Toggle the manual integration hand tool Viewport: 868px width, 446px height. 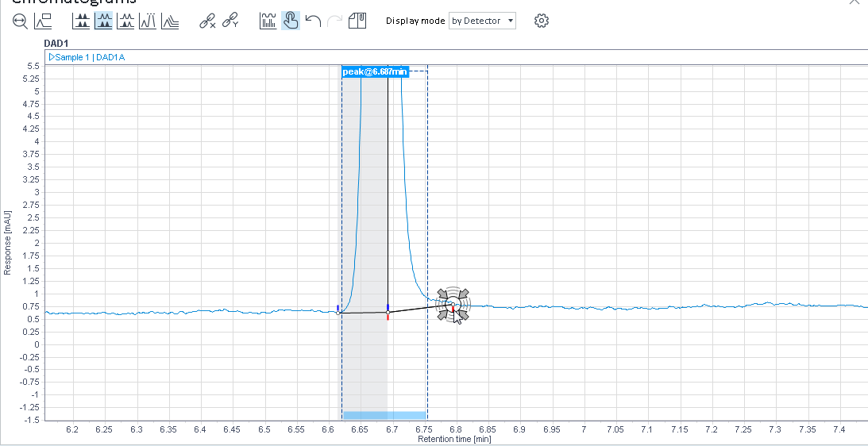pyautogui.click(x=291, y=21)
